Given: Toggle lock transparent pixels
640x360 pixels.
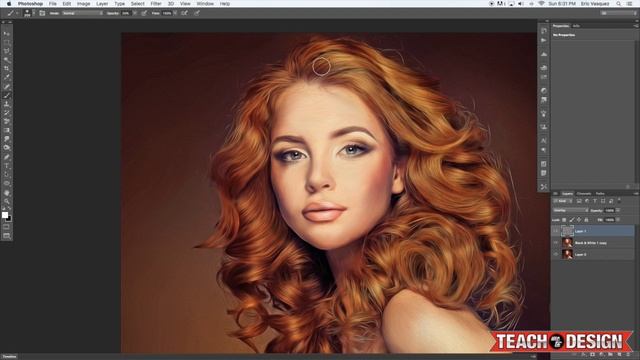Looking at the screenshot, I should [564, 220].
